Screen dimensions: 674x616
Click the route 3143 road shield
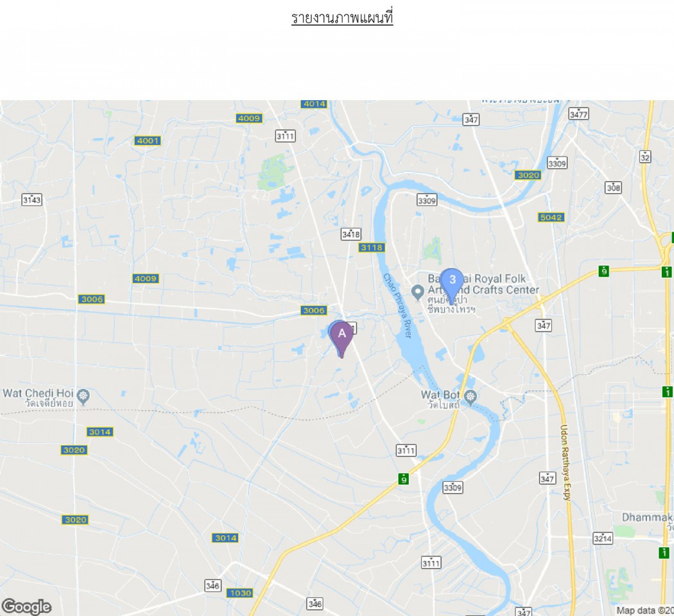click(32, 200)
